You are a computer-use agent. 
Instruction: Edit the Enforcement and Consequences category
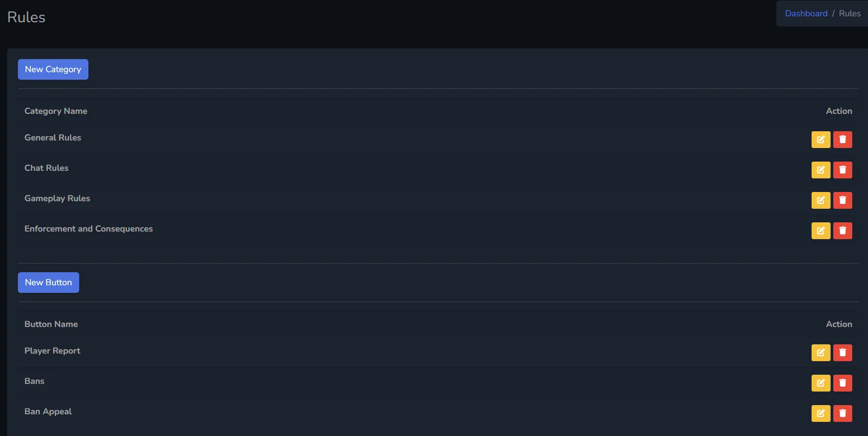coord(821,230)
